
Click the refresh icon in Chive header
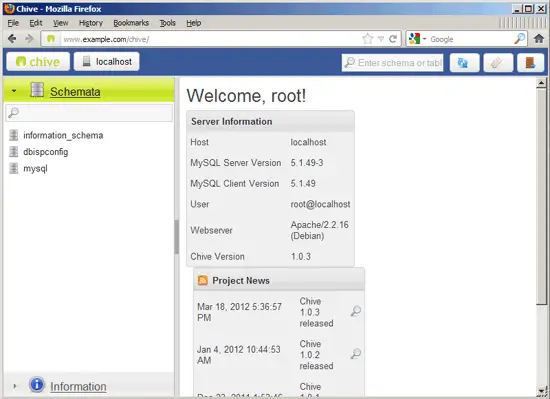click(464, 63)
